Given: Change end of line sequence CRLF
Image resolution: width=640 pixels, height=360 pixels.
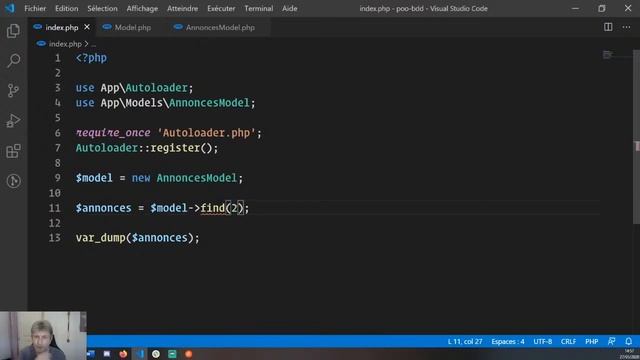Looking at the screenshot, I should click(x=568, y=341).
